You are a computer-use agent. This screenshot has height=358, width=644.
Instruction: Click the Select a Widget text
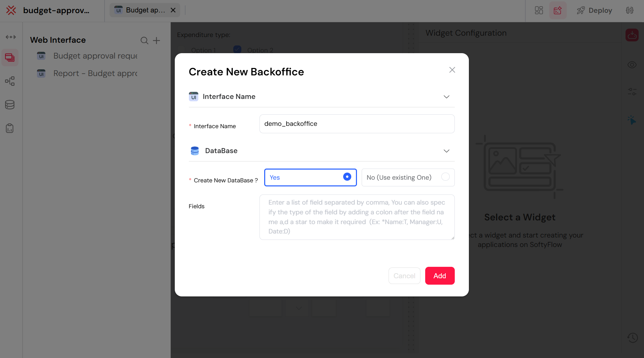[x=520, y=217]
